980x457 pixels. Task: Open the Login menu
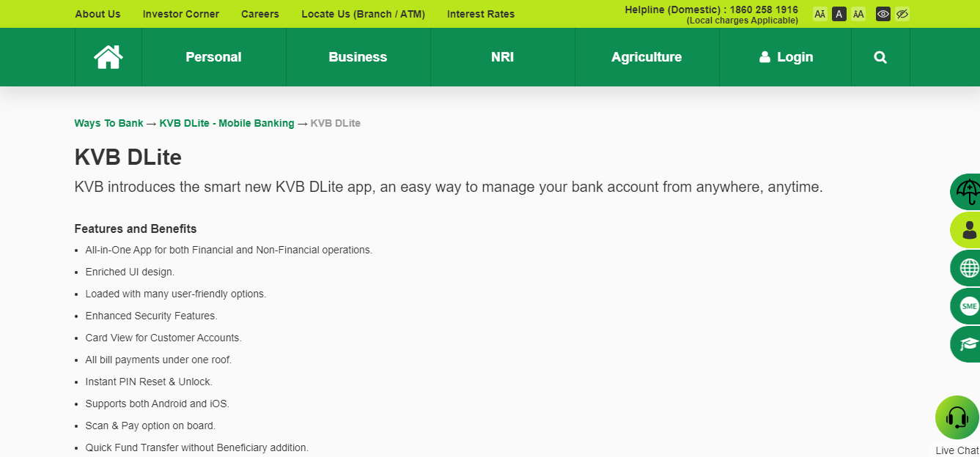pyautogui.click(x=786, y=57)
